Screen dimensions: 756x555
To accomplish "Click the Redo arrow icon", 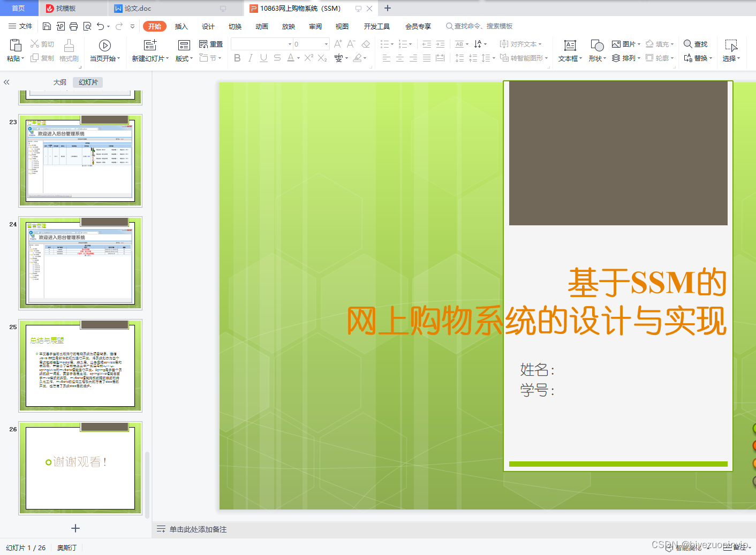I will click(119, 26).
